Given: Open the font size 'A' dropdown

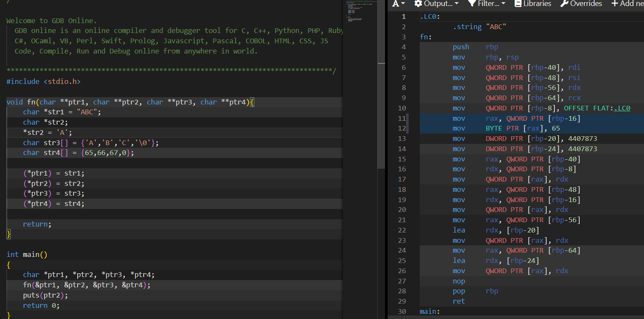Looking at the screenshot, I should pyautogui.click(x=398, y=4).
